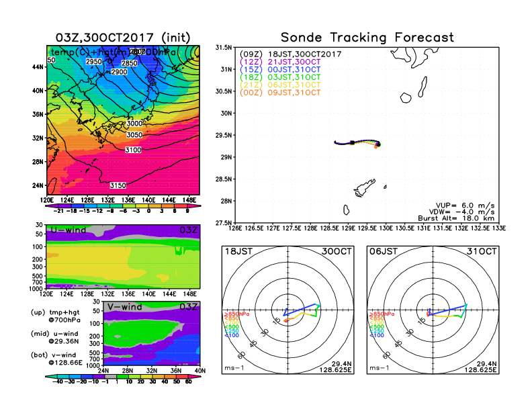The height and width of the screenshot is (411, 532).
Task: Click "29.4N 128.625E" in the 18JST hodograph
Action: point(335,367)
